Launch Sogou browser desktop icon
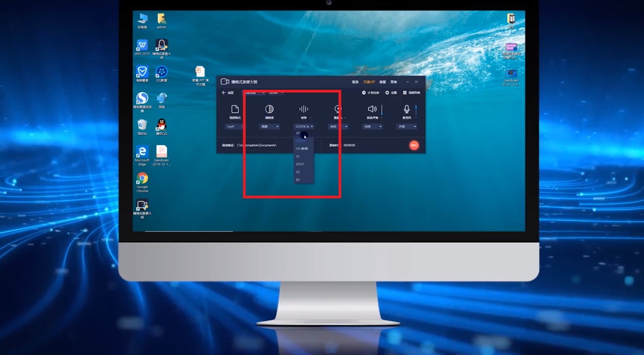The image size is (644, 355). pos(142,102)
